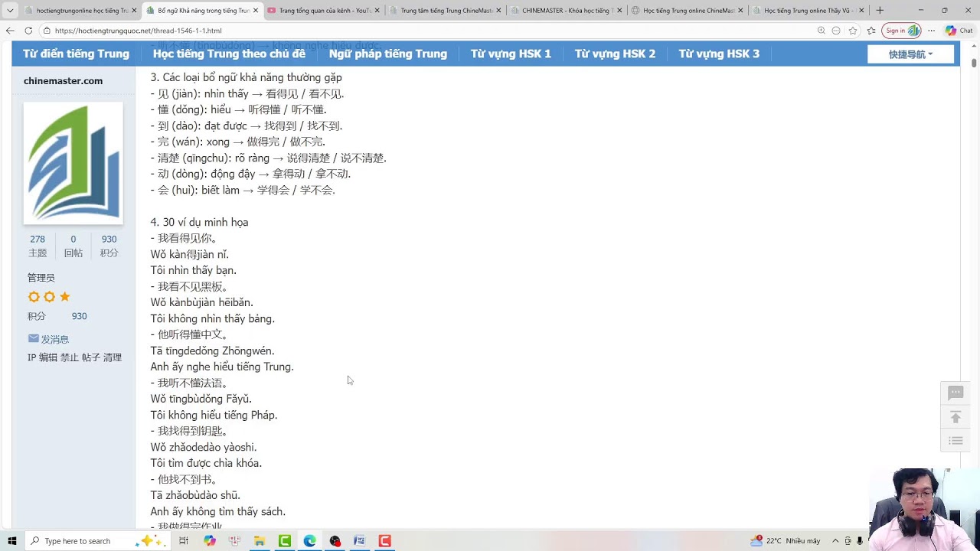Image resolution: width=980 pixels, height=551 pixels.
Task: Open Từ vựng HSK 1 menu
Action: tap(511, 54)
